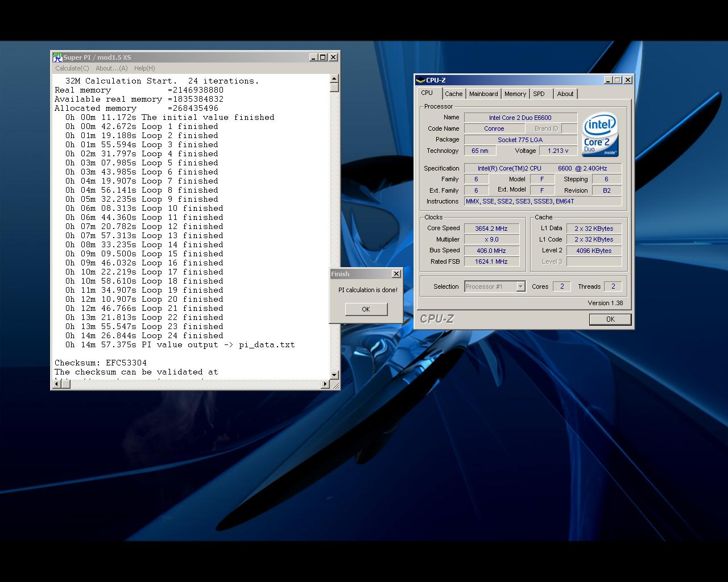Minimize the CPU-Z window

tap(608, 80)
